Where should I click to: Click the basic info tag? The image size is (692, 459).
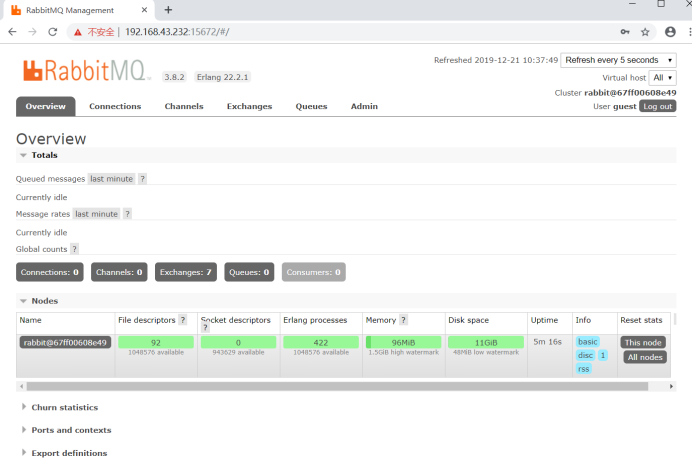pyautogui.click(x=587, y=342)
